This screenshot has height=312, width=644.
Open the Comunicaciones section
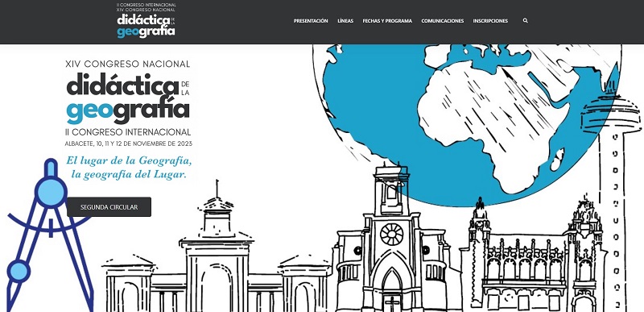coord(442,21)
